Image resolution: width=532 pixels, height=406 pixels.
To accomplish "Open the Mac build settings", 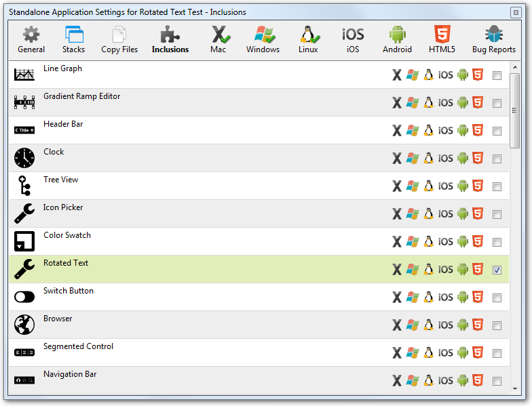I will [218, 39].
